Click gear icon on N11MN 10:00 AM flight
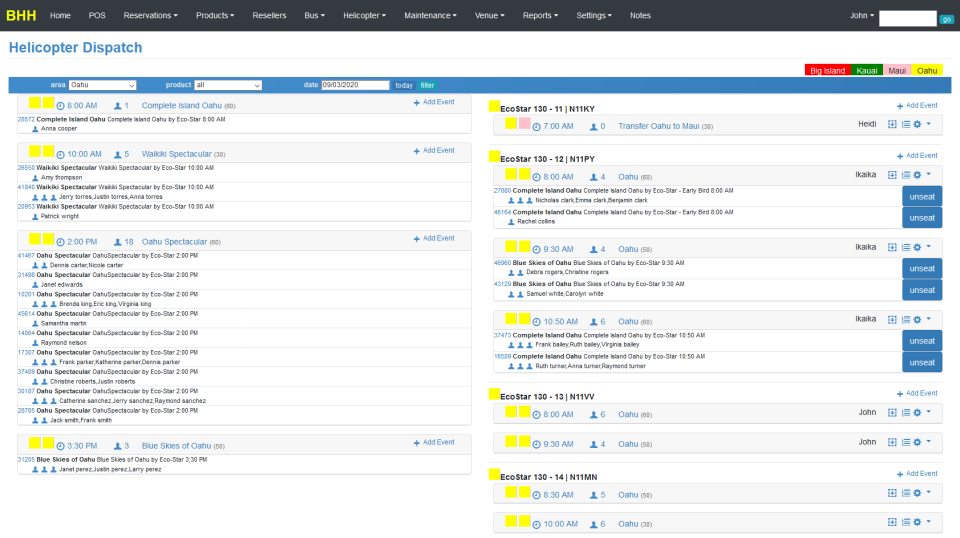Image resolution: width=960 pixels, height=538 pixels. pyautogui.click(x=917, y=522)
